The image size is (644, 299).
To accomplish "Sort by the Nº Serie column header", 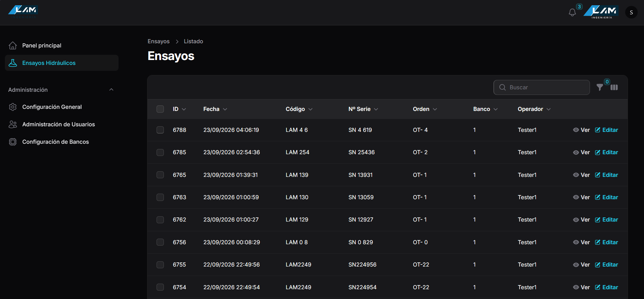I will (x=363, y=109).
